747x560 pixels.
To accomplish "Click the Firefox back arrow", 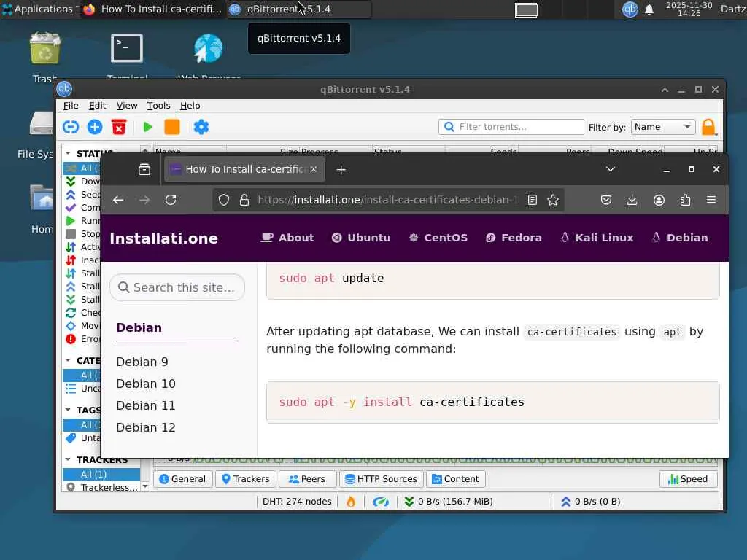I will click(x=118, y=200).
